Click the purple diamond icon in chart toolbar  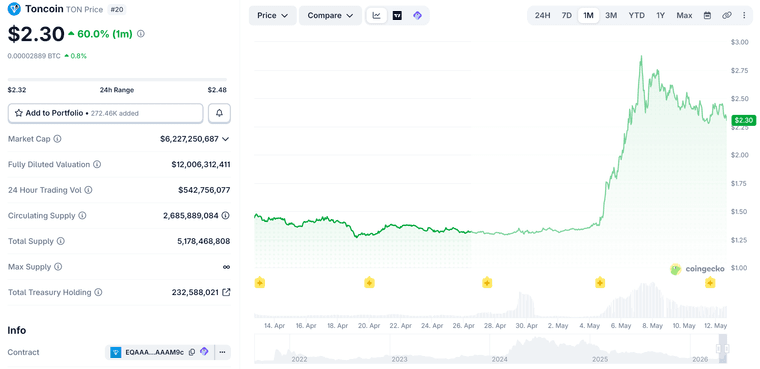pos(417,16)
